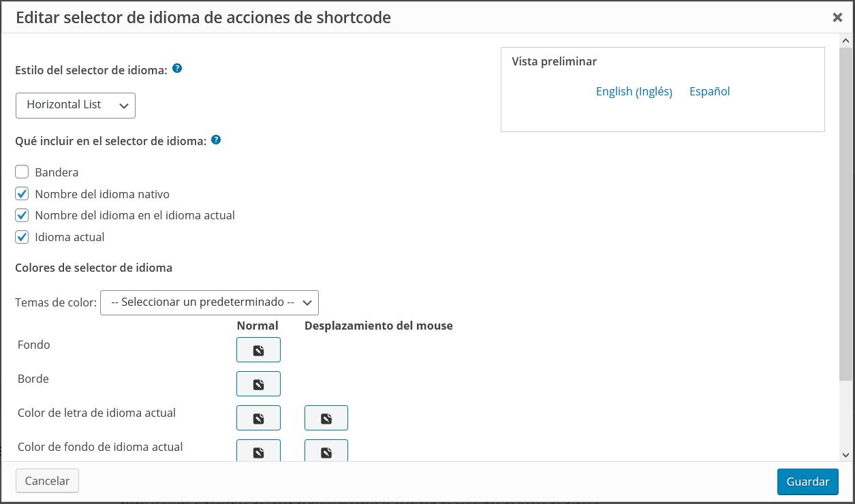
Task: Pick hover color for 'Color de fondo de idioma actual'
Action: [x=326, y=451]
